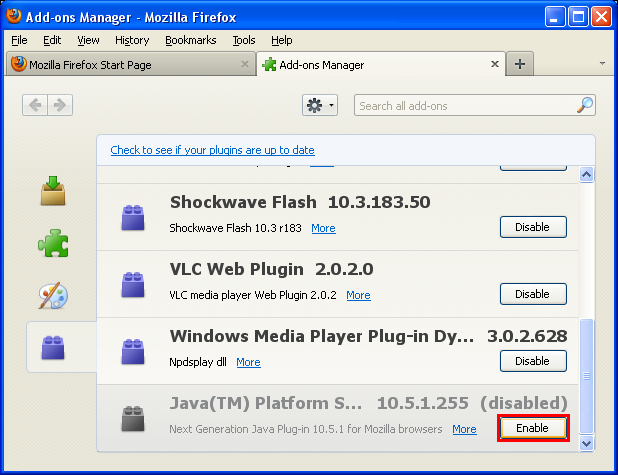618x475 pixels.
Task: Click Check to see if plugins are up to date
Action: (x=212, y=150)
